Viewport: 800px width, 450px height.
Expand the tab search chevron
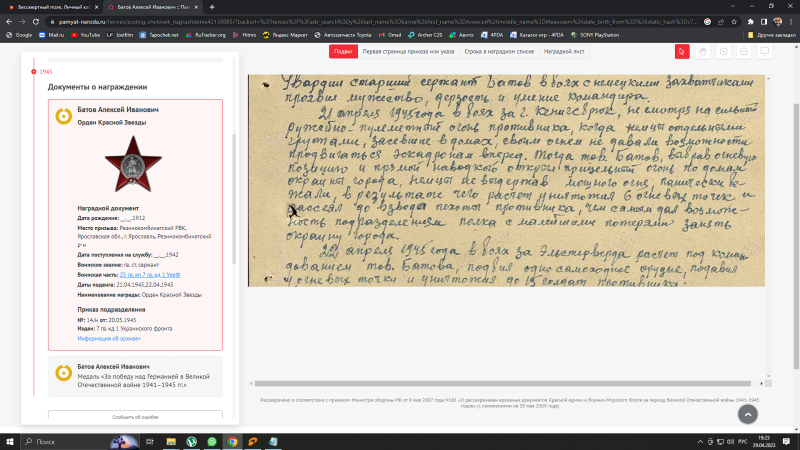coord(733,6)
